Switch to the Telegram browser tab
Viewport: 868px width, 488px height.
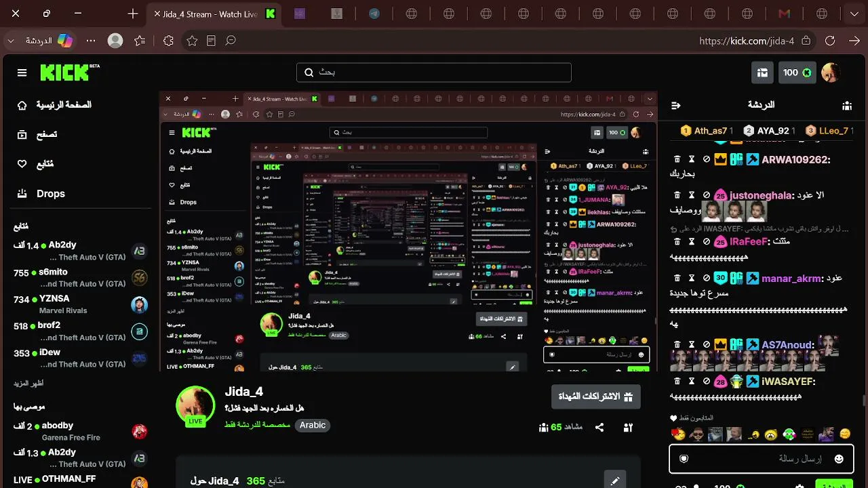pyautogui.click(x=374, y=14)
